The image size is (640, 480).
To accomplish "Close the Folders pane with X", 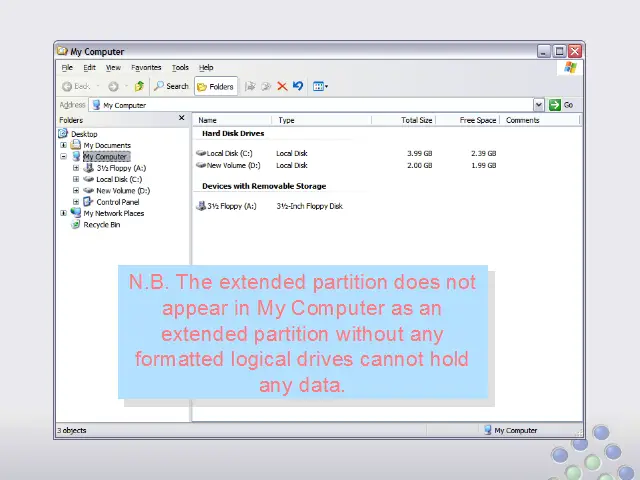I will [182, 118].
